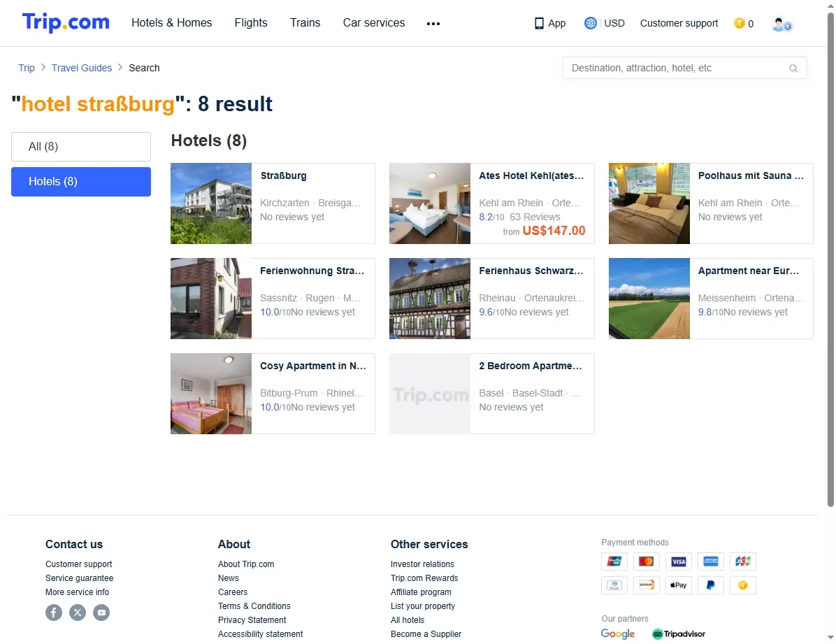The width and height of the screenshot is (836, 644).
Task: Open Hotels & Homes menu
Action: [x=172, y=23]
